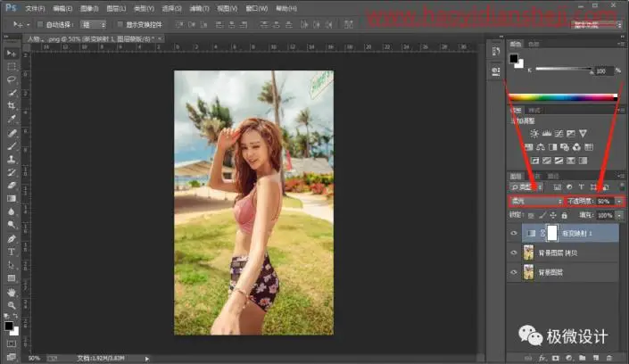Open the fill slider dropdown arrow
Image resolution: width=629 pixels, height=364 pixels.
pos(619,216)
